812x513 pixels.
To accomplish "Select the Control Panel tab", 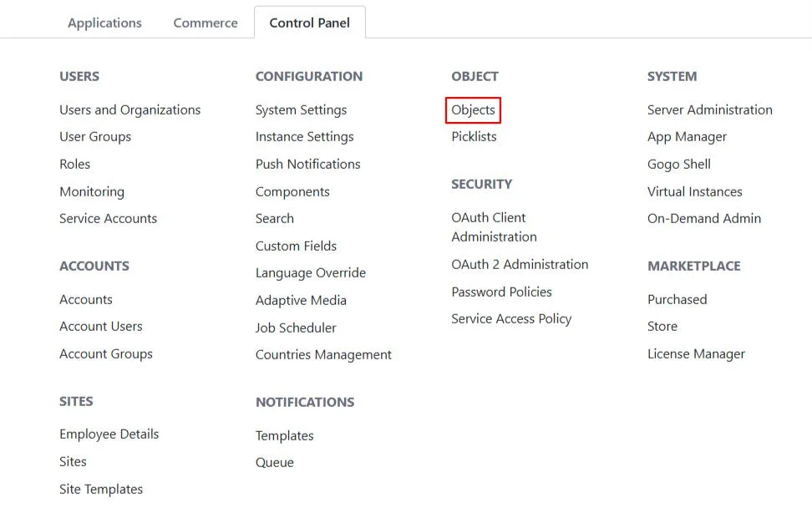I will click(x=310, y=23).
